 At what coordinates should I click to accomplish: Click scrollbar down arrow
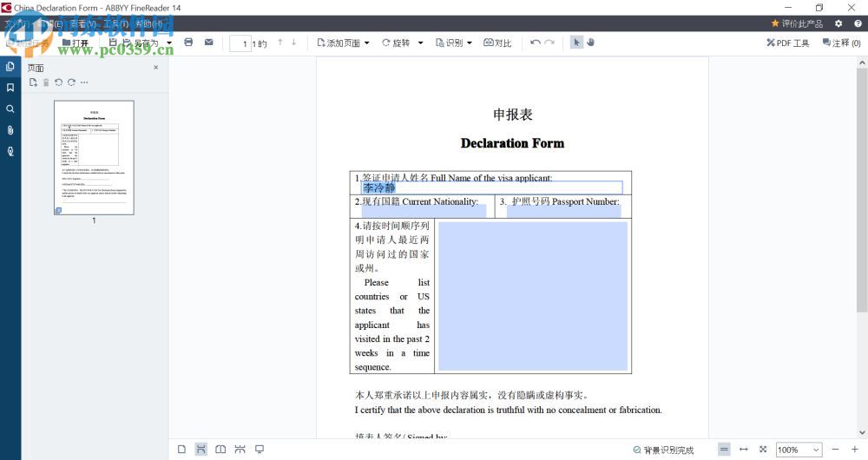tap(862, 433)
